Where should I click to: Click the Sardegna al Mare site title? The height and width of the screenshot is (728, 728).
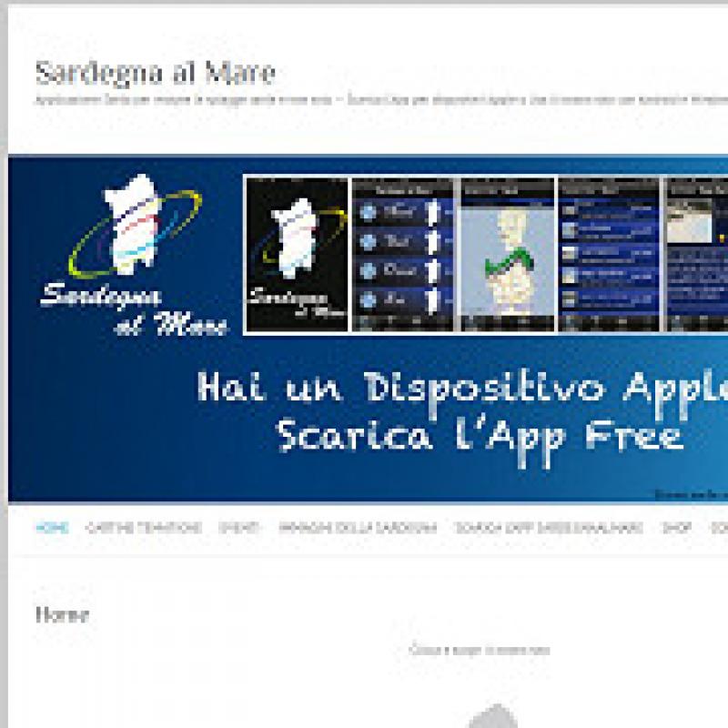pos(155,73)
